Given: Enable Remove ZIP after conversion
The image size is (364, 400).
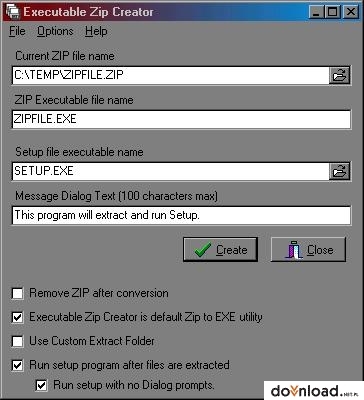Looking at the screenshot, I should 17,293.
